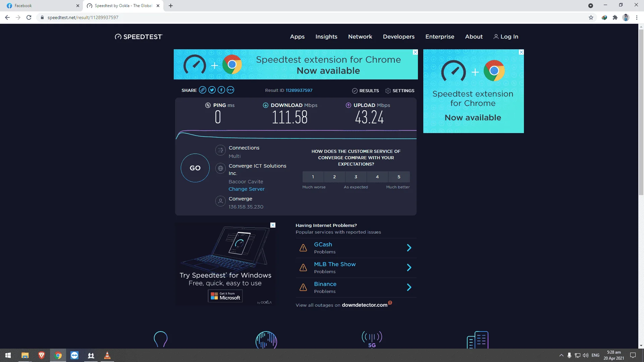Close the Speedtest browser tab
The height and width of the screenshot is (362, 644).
tap(158, 6)
